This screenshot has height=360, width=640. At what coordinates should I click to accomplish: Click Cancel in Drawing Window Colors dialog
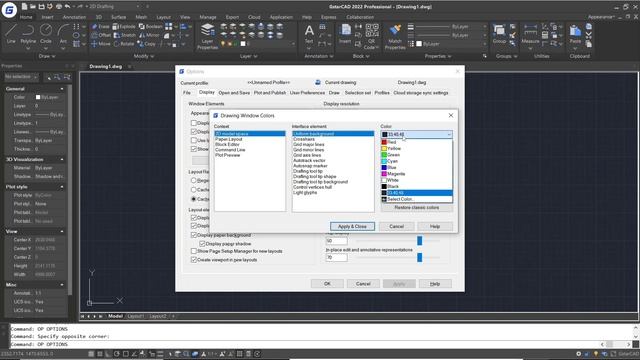tap(396, 226)
